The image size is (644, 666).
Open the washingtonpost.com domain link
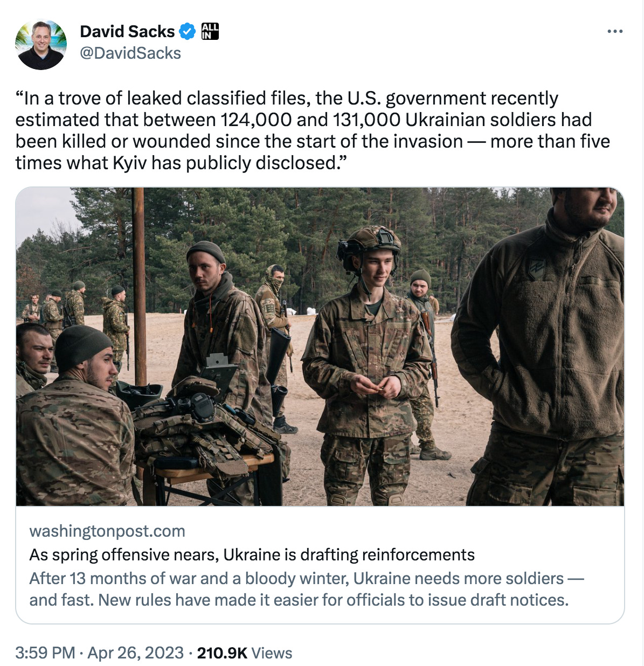107,531
